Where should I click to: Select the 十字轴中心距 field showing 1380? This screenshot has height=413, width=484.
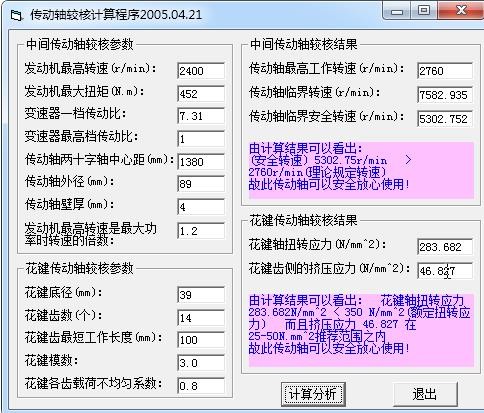pyautogui.click(x=201, y=162)
